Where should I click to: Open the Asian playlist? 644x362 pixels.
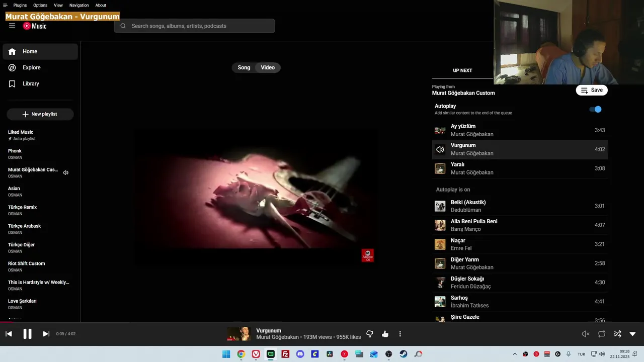[x=40, y=192]
